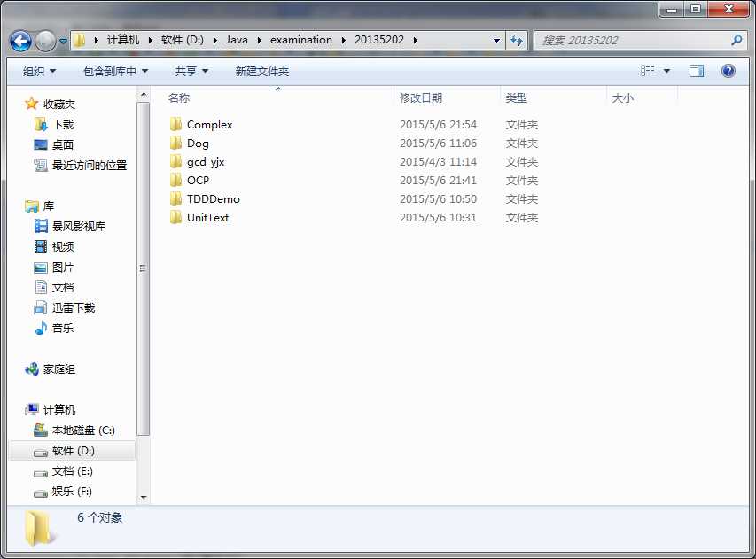The height and width of the screenshot is (559, 756).
Task: Toggle the preview pane icon
Action: [x=697, y=72]
